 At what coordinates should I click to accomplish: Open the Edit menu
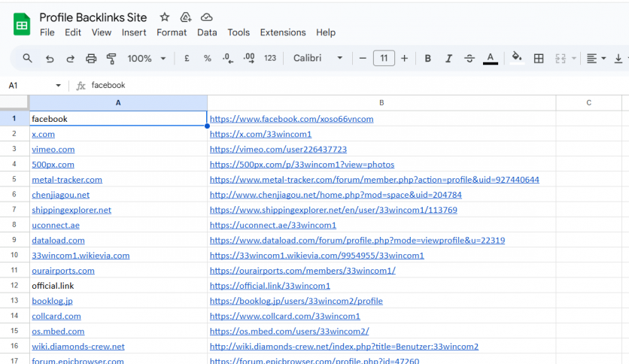(x=73, y=32)
